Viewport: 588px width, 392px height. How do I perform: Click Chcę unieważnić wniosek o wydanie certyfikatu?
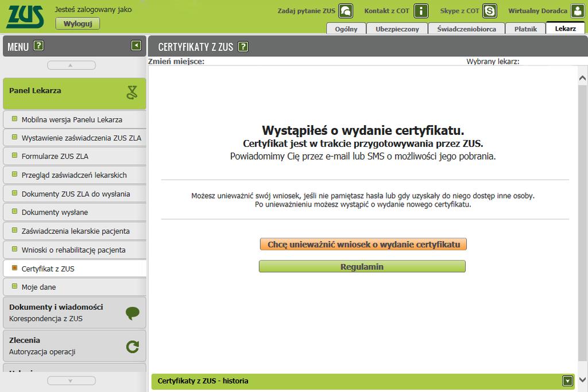(363, 244)
